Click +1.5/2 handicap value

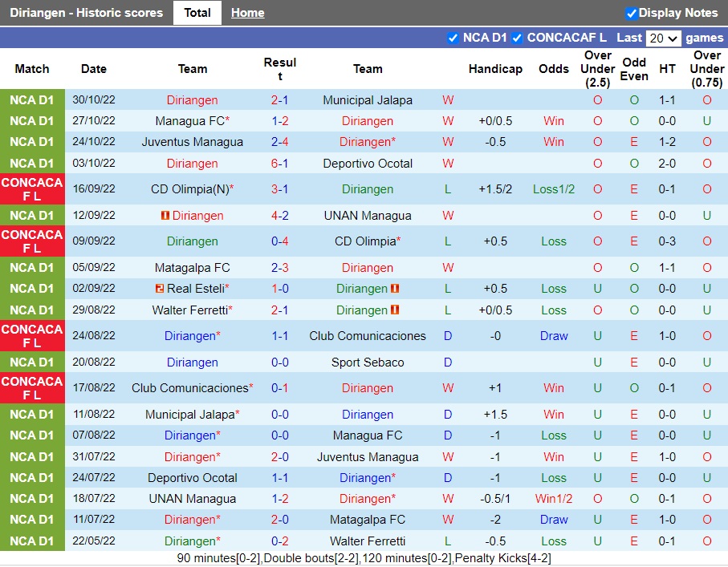495,189
